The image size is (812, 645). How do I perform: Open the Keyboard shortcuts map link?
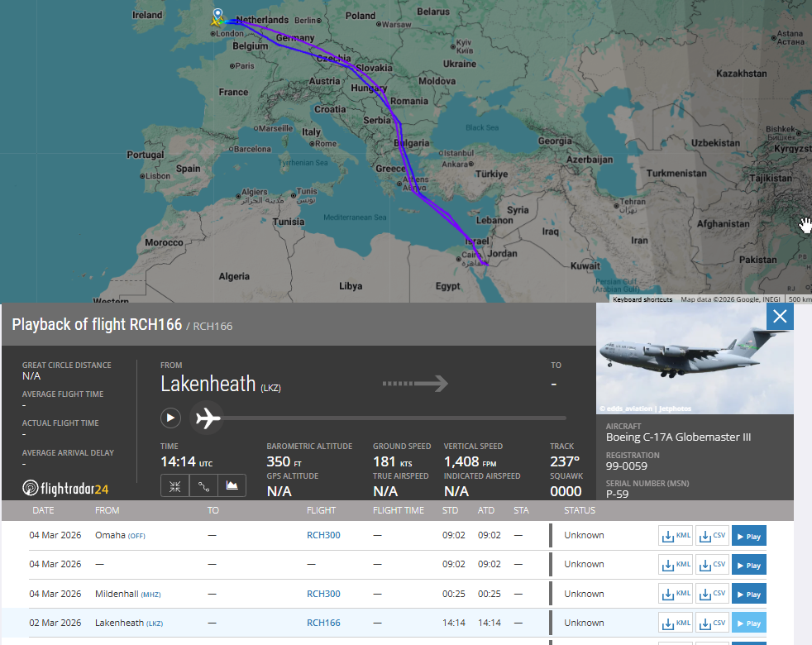pos(642,299)
